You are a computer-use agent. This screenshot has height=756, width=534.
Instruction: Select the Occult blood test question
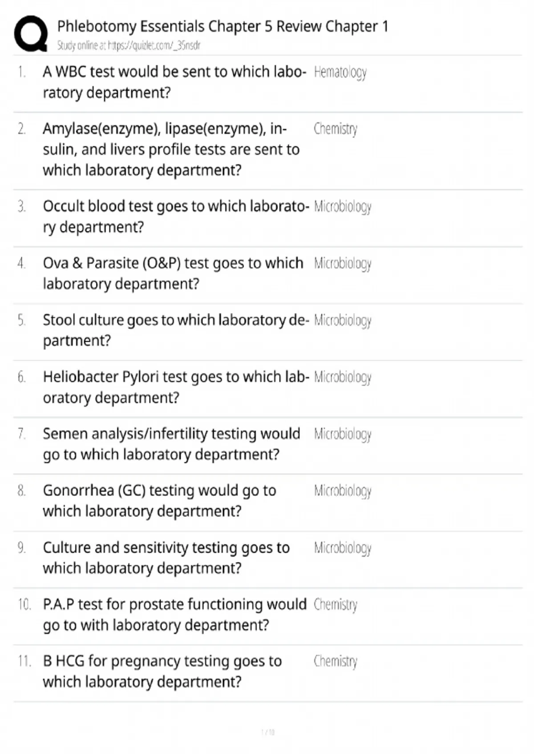click(x=175, y=217)
